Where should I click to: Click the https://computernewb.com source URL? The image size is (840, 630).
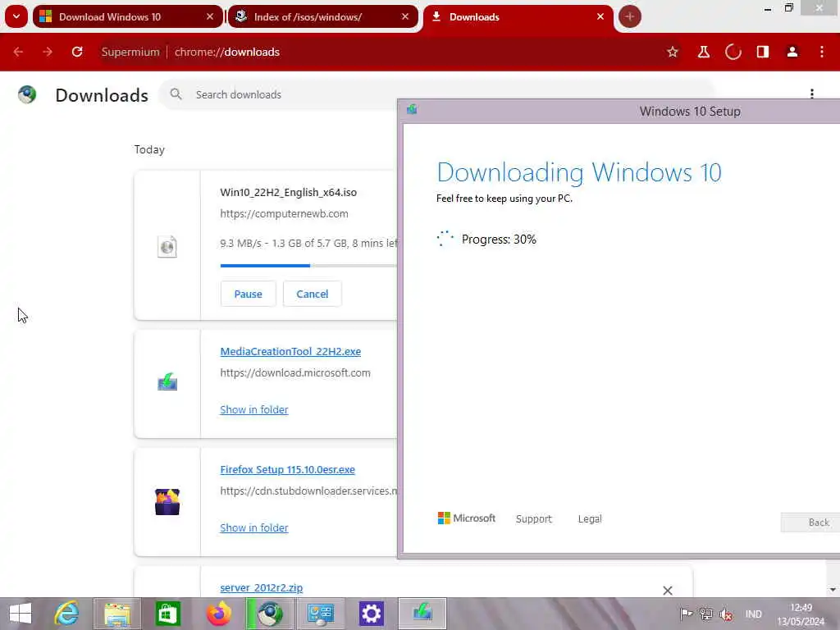[284, 214]
